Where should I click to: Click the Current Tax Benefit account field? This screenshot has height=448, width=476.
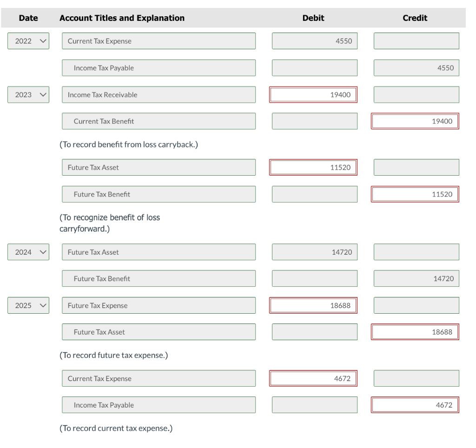(x=159, y=121)
